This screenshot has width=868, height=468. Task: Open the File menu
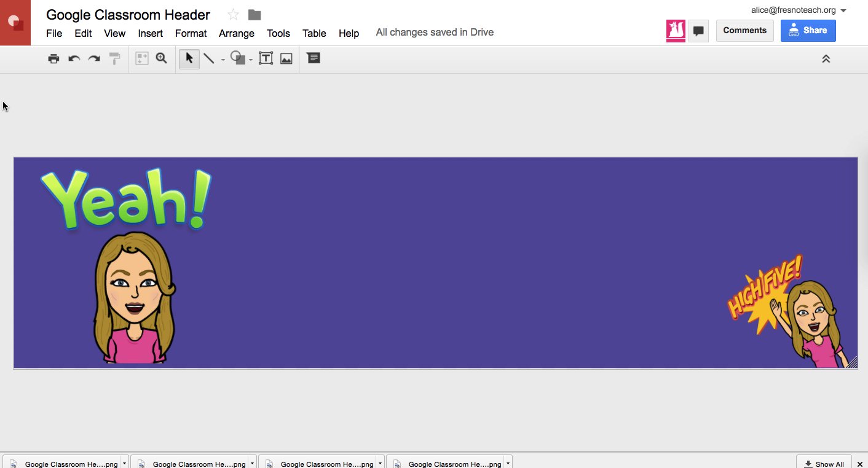[54, 33]
